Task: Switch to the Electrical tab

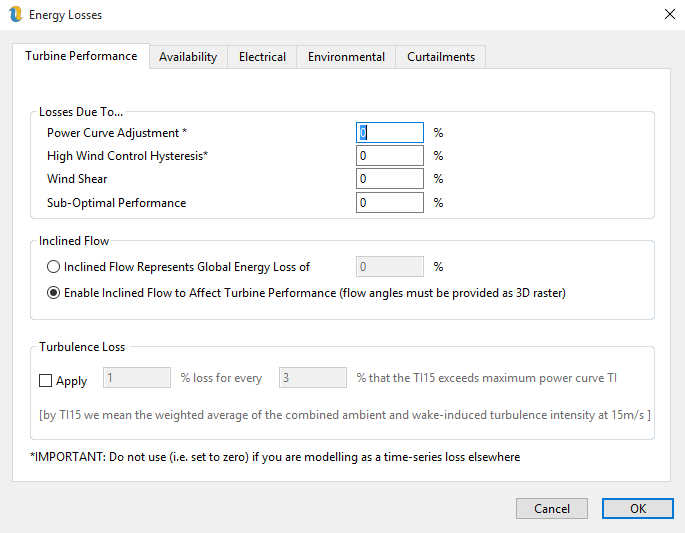Action: [262, 57]
